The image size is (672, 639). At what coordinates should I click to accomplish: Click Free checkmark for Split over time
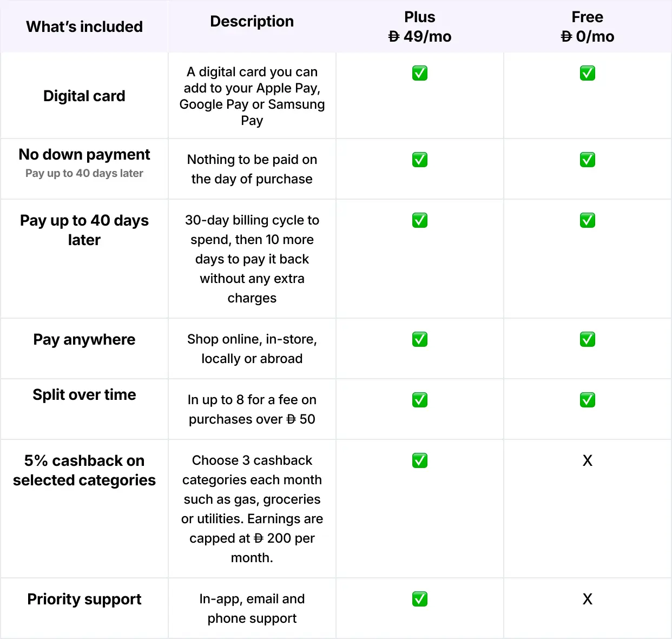coord(588,400)
